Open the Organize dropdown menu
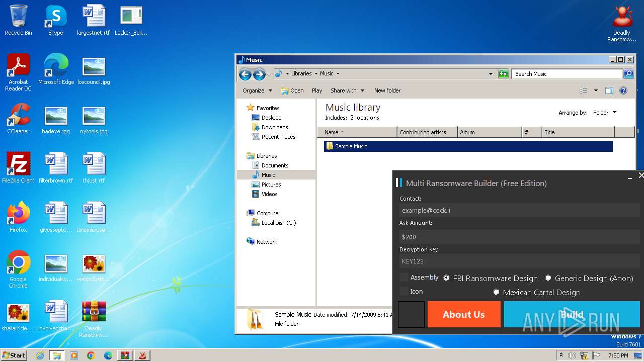Screen dimensions: 644x362 257,90
